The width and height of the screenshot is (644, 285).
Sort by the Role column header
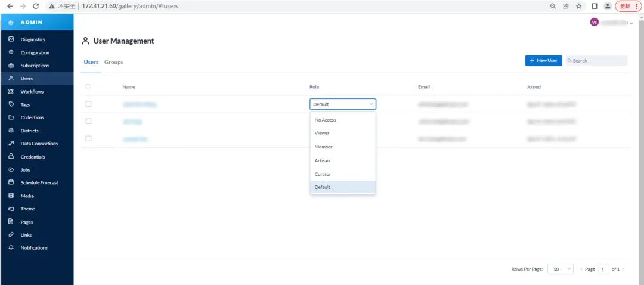tap(314, 86)
